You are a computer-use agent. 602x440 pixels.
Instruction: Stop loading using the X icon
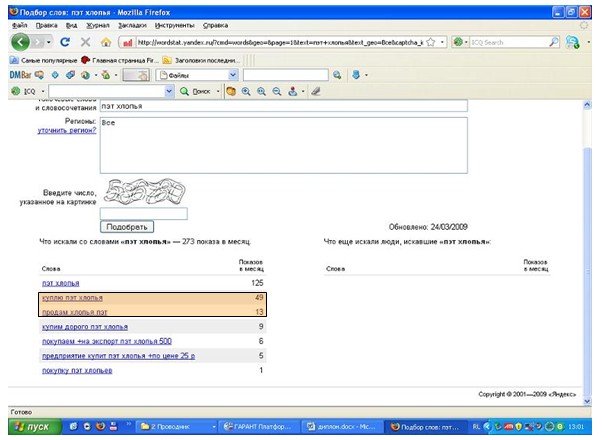click(x=85, y=42)
